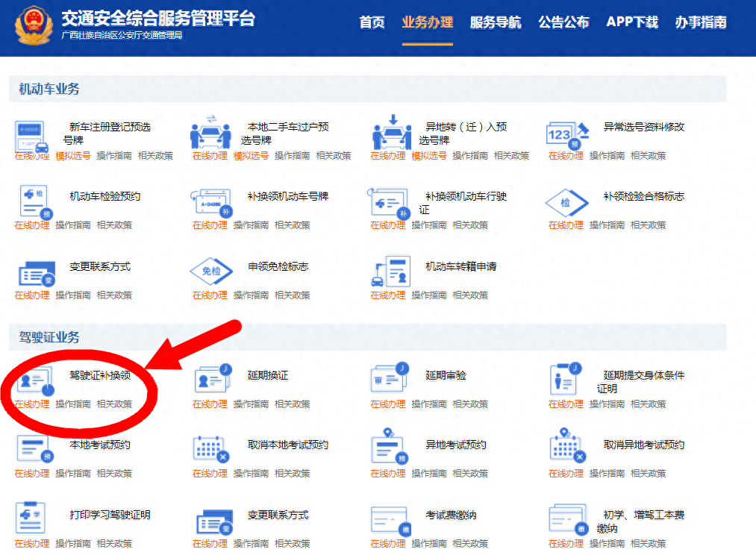Go to the 办事指南 menu item
Screen dimensions: 756x555
[x=701, y=22]
